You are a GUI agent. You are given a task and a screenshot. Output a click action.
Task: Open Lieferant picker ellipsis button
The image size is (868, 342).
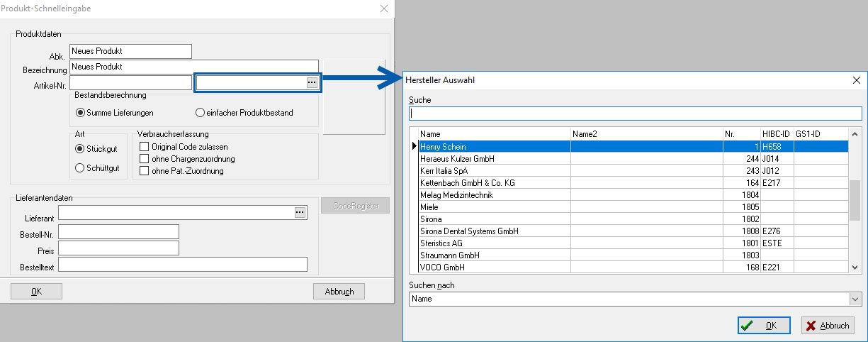(300, 212)
